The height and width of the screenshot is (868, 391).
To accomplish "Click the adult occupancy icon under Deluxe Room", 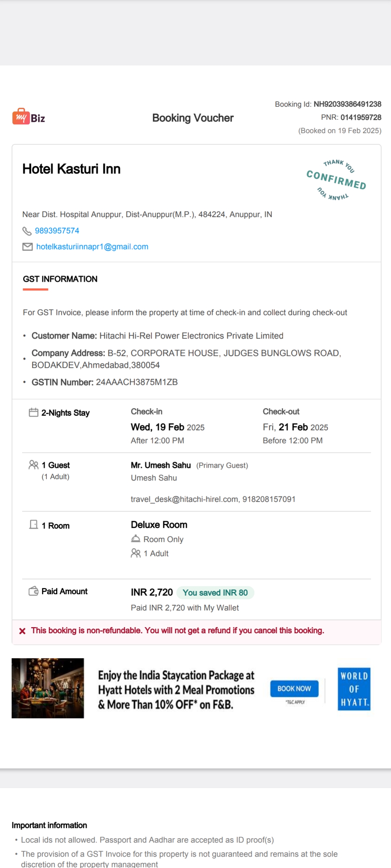I will coord(136,553).
